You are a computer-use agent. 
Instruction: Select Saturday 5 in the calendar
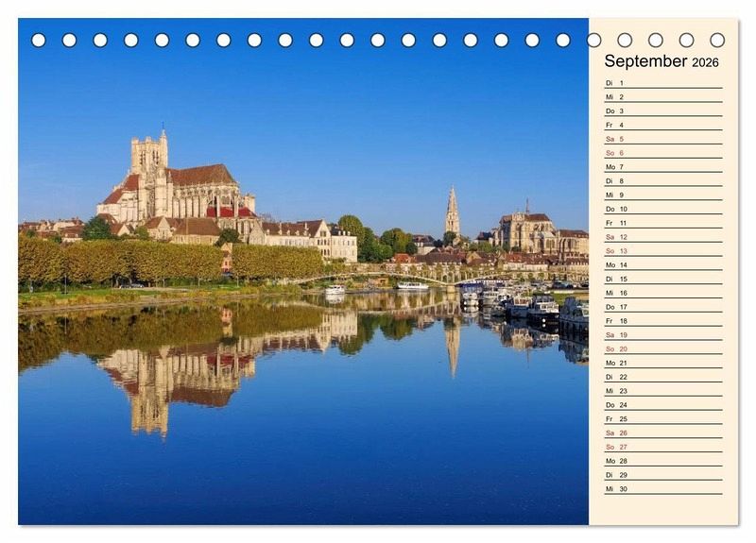click(662, 139)
